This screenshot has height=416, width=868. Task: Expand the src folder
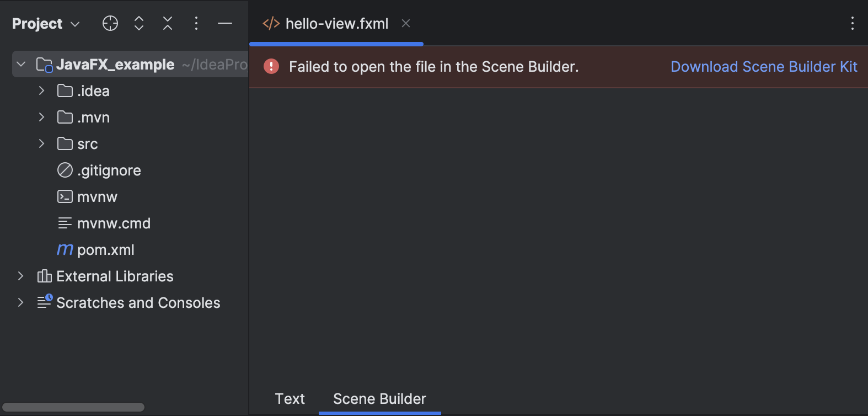point(41,143)
